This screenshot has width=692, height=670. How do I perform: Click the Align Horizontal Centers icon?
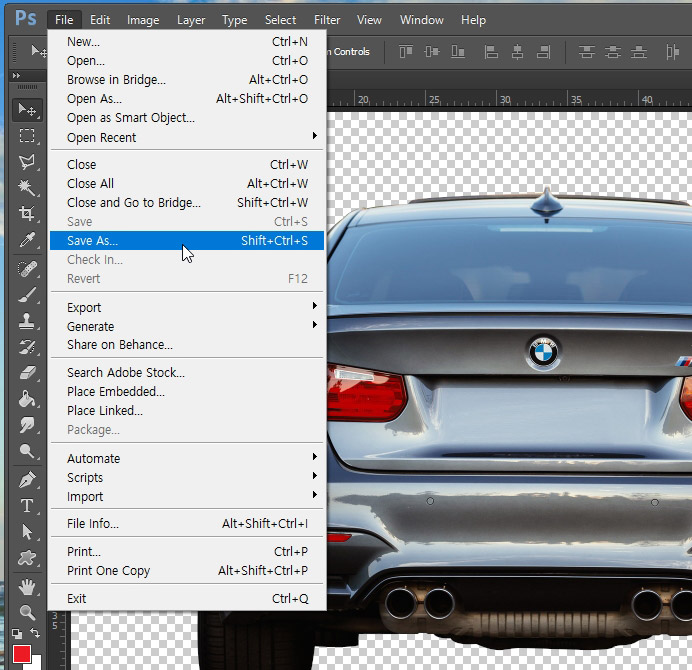coord(517,52)
